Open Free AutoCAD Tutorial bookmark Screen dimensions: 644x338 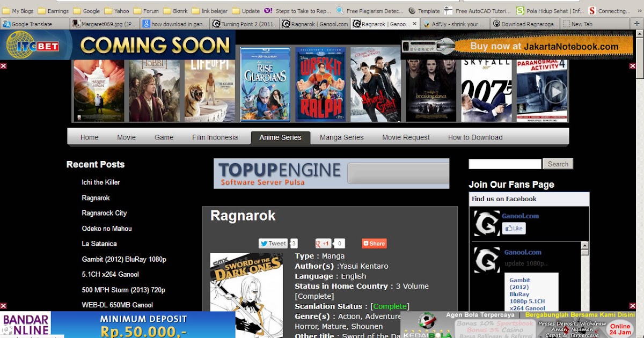pos(478,11)
